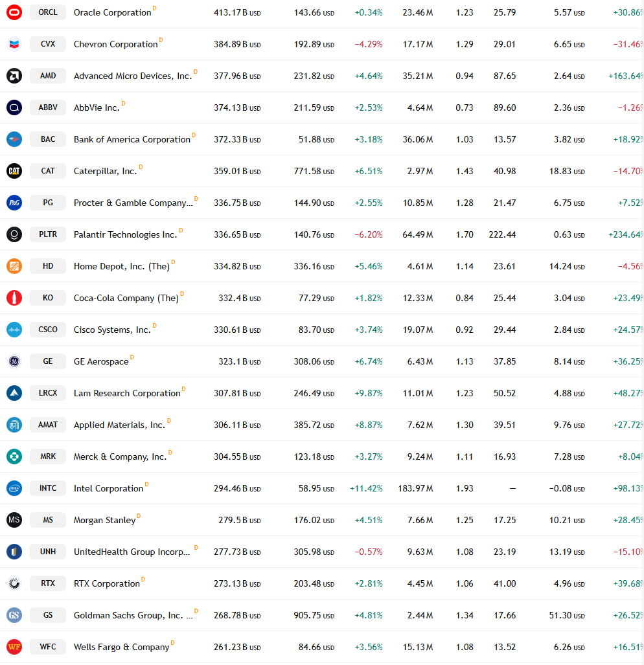Click the D superscript next to AbbVie
Viewport: 644px width, 665px height.
[124, 104]
